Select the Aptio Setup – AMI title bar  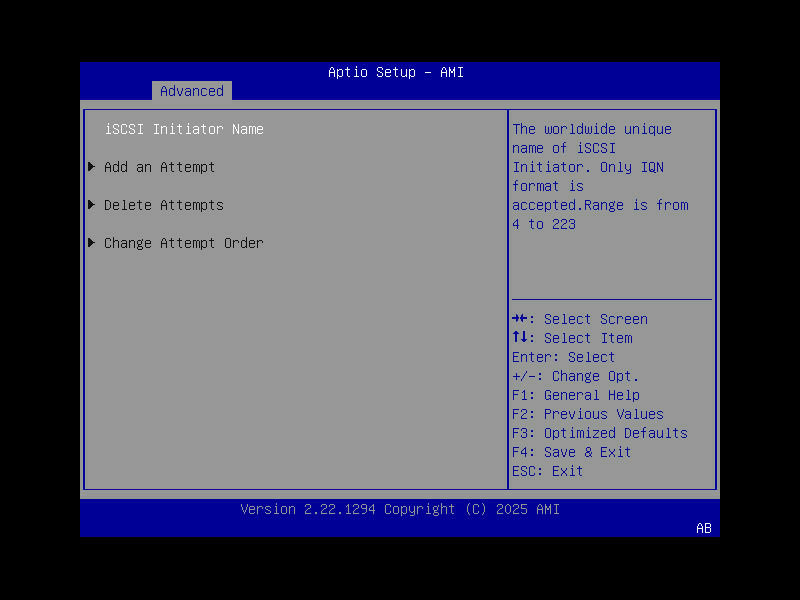(394, 72)
